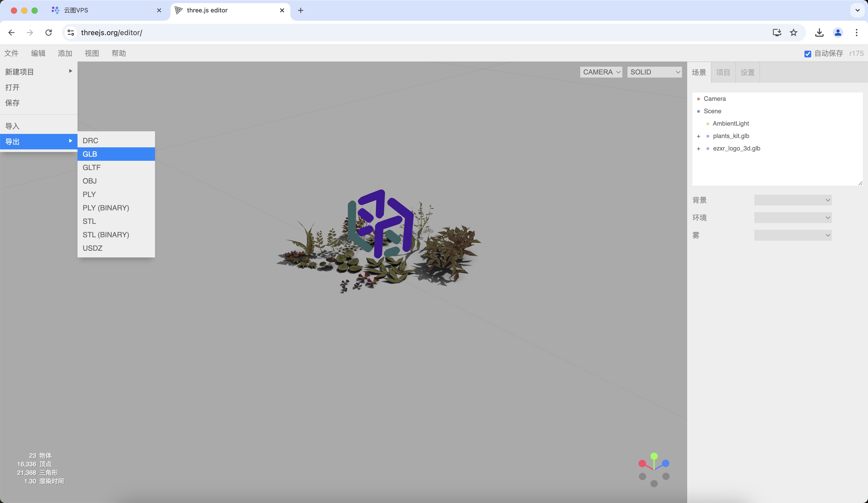Viewport: 868px width, 503px height.
Task: Open the SOLID shading dropdown
Action: click(x=654, y=72)
